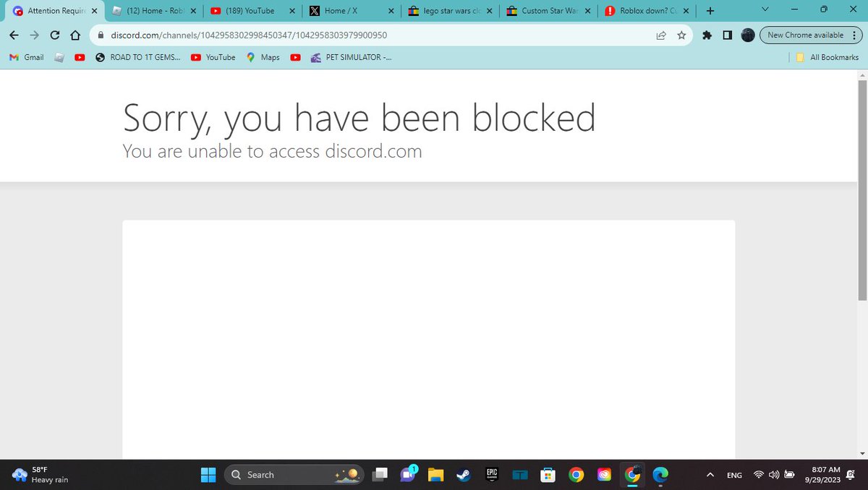The image size is (868, 490).
Task: Open a new tab with plus button
Action: pos(710,11)
